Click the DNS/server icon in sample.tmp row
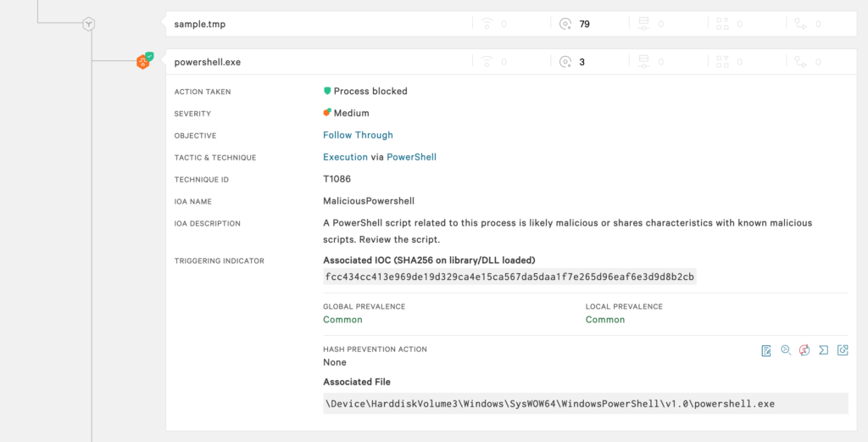This screenshot has height=442, width=868. click(x=644, y=24)
